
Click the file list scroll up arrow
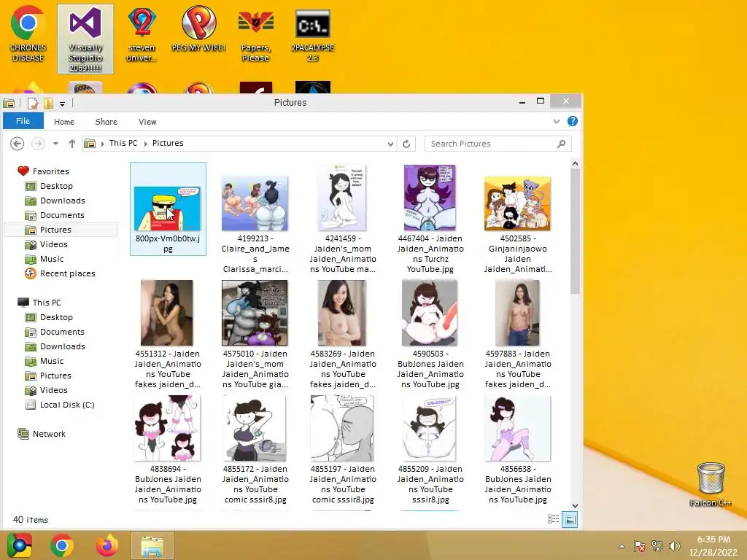[575, 164]
